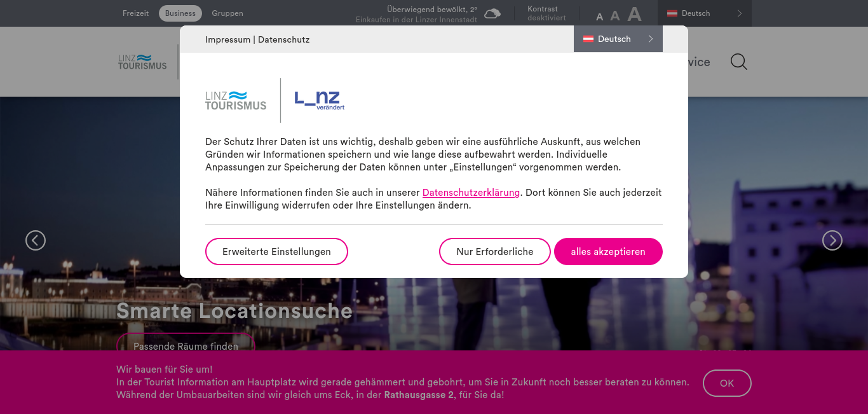Switch to Gruppen tab
The width and height of the screenshot is (868, 414).
click(227, 13)
